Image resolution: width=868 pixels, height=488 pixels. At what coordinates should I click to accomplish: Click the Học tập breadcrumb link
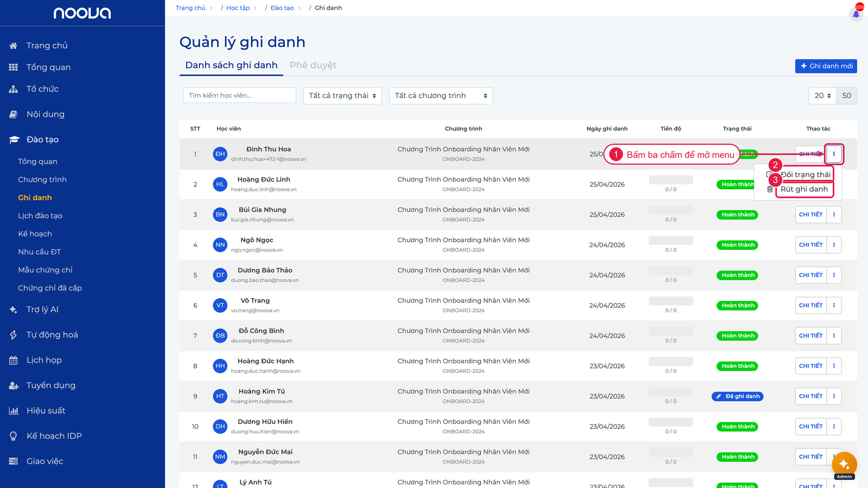click(x=238, y=8)
